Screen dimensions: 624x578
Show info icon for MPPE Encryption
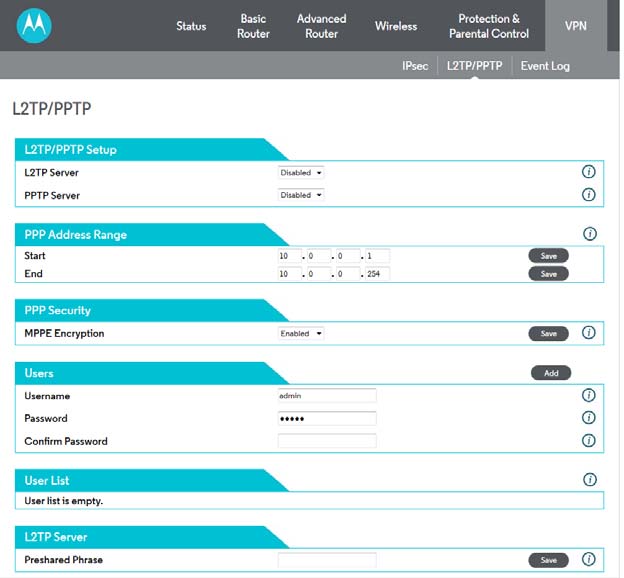tap(589, 333)
